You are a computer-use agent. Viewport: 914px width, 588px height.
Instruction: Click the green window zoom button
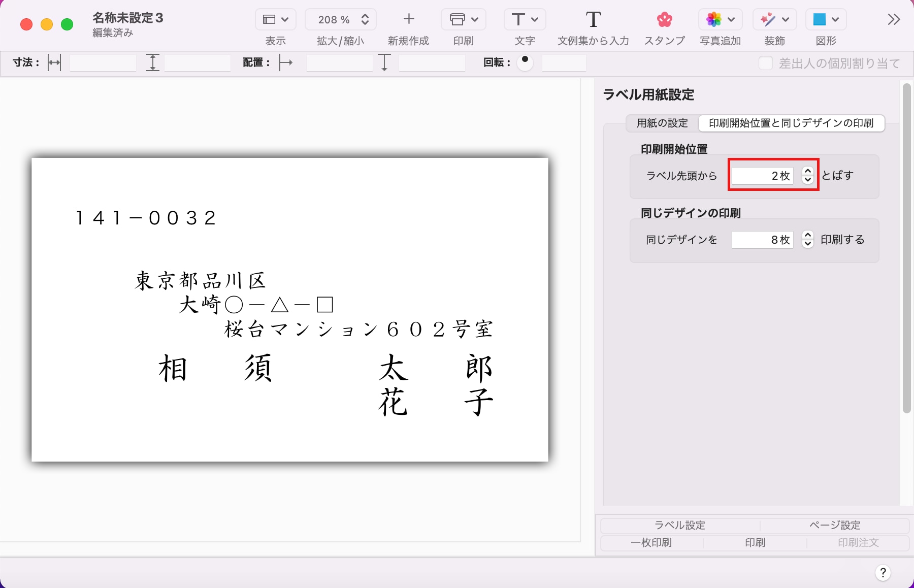[67, 24]
